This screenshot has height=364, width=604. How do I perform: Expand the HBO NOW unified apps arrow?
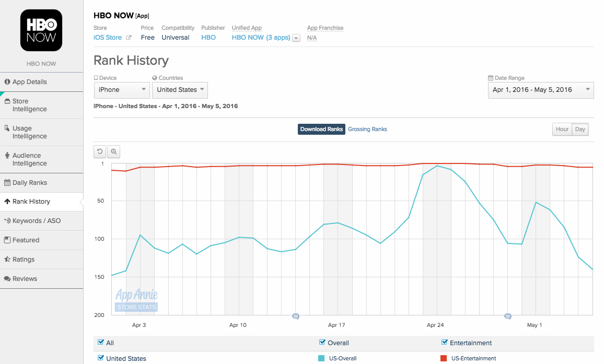click(296, 38)
